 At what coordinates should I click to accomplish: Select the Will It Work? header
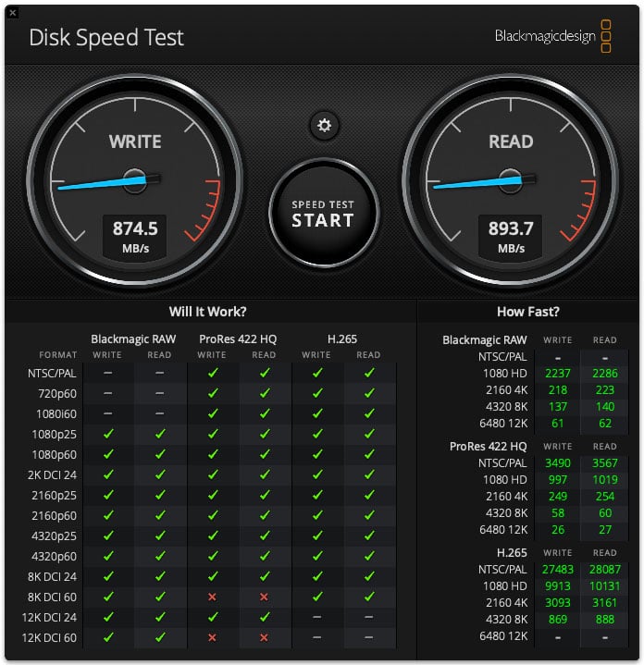[x=207, y=312]
